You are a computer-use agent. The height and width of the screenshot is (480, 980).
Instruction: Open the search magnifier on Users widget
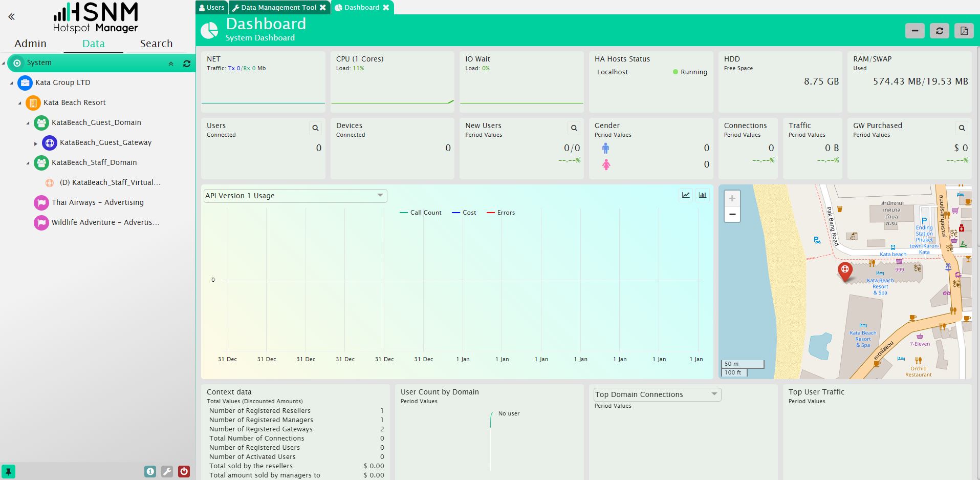[315, 128]
